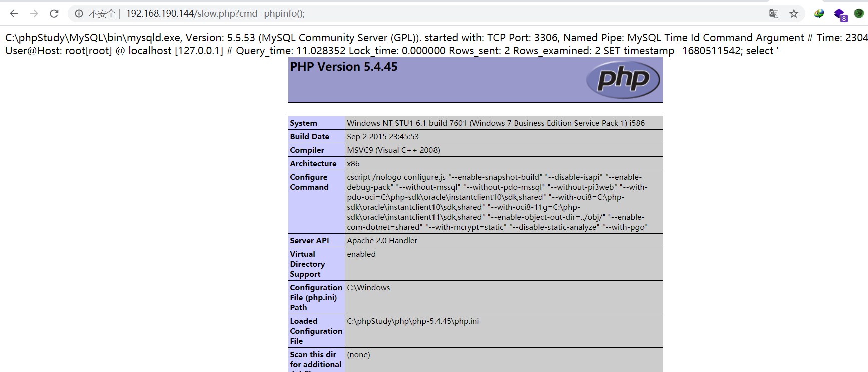Open the colorful globe browser extension

click(x=819, y=14)
